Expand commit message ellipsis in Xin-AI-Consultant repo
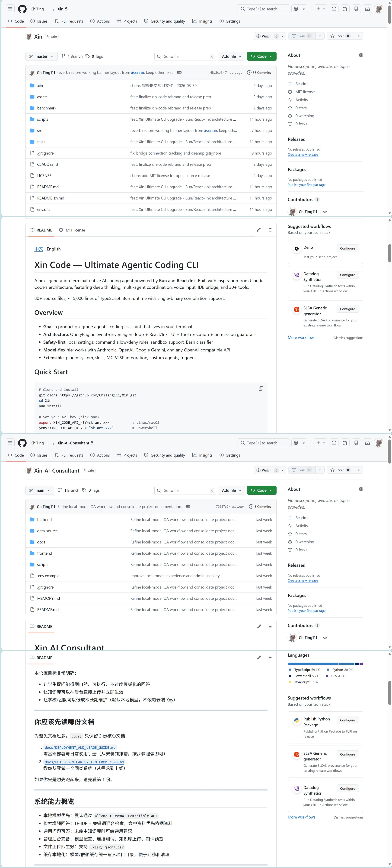392x868 pixels. tap(188, 506)
